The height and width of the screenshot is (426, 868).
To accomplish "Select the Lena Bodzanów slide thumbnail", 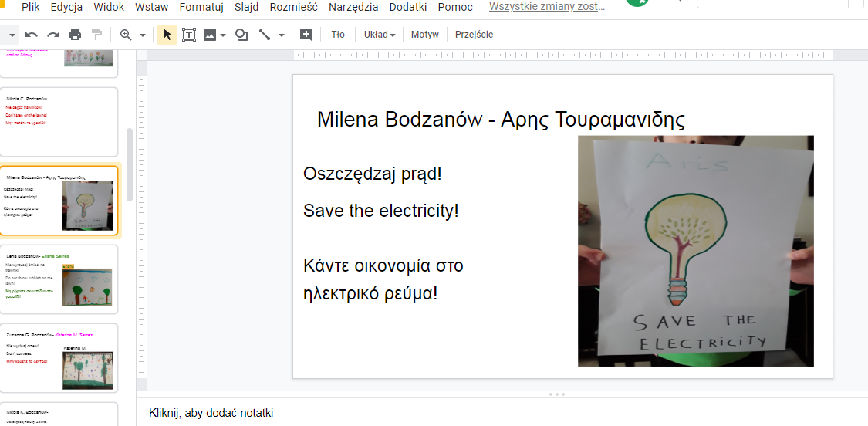I will [59, 279].
